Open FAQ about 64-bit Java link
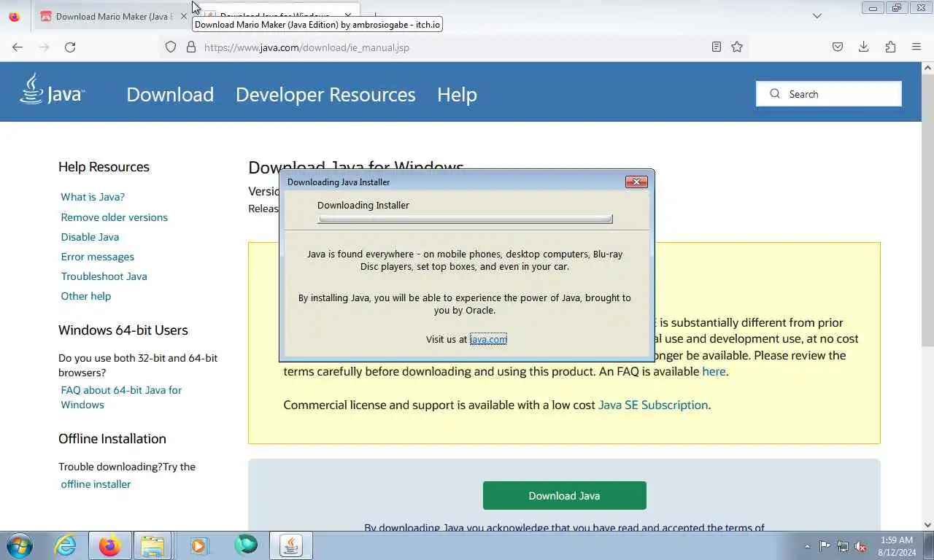 [x=121, y=397]
